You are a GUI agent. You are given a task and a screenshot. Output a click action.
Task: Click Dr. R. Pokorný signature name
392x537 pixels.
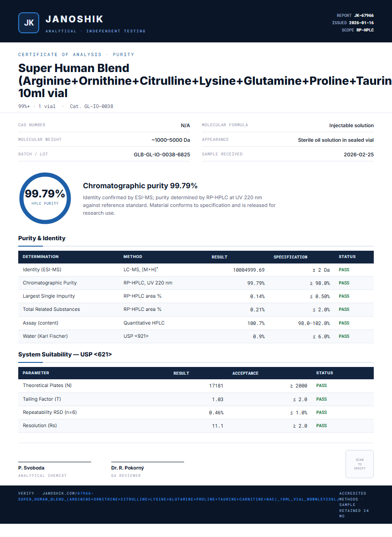(x=127, y=468)
